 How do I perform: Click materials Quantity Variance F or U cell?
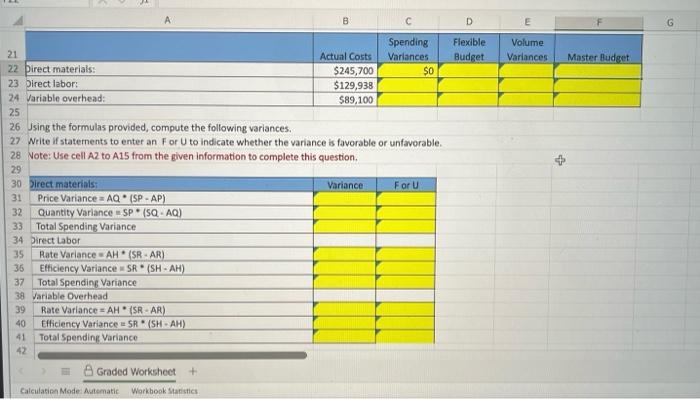tap(406, 212)
